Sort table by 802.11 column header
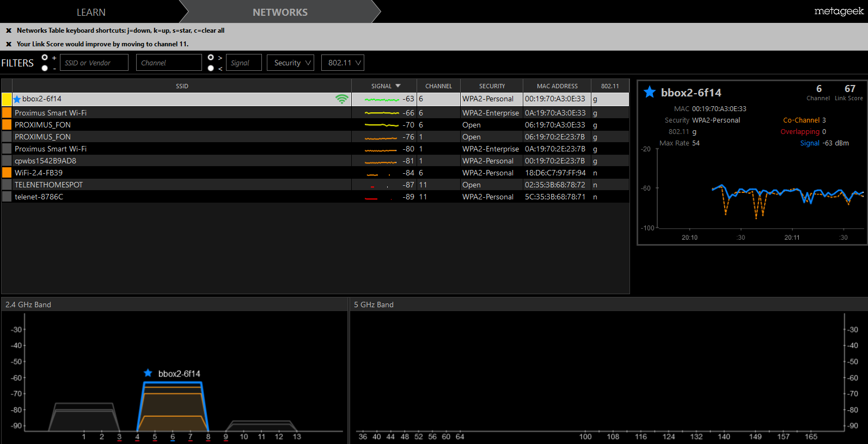Screen dimensions: 868x444 (x=610, y=86)
